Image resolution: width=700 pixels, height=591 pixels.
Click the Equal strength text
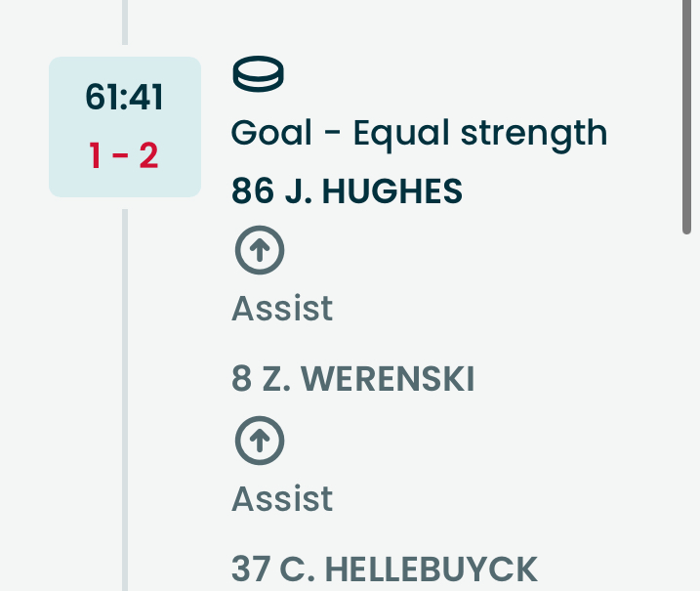coord(479,133)
